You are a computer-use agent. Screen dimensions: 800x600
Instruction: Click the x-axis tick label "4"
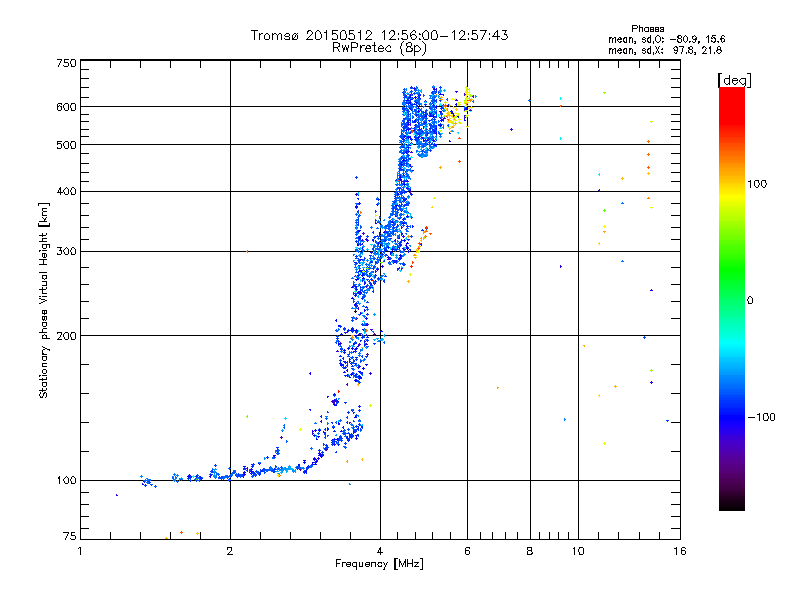pos(380,551)
